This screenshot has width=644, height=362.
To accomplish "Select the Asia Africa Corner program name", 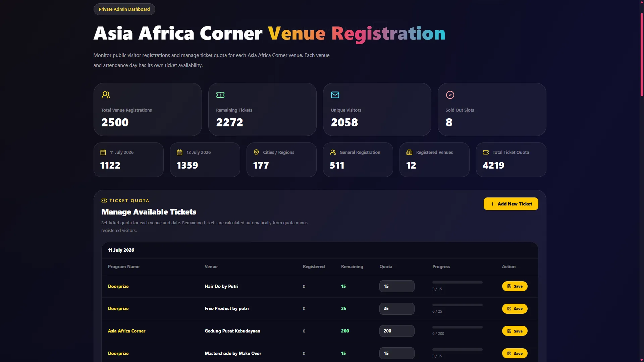I will tap(126, 331).
